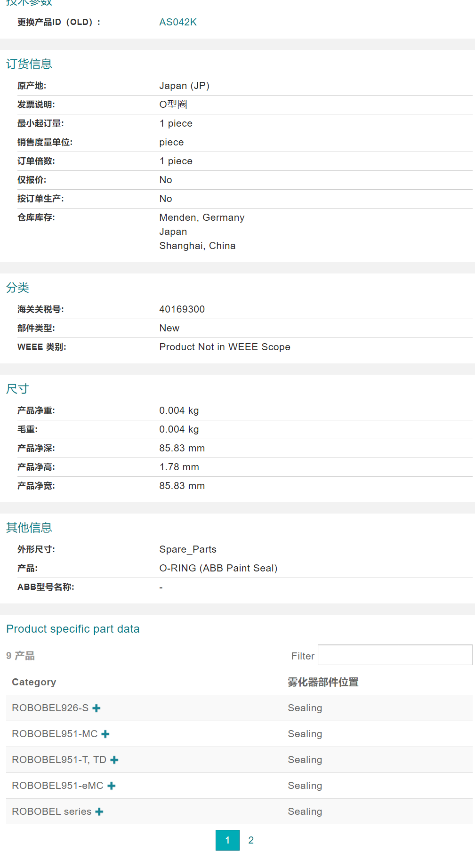475x868 pixels.
Task: Click the 尺寸 section heading
Action: coord(18,389)
